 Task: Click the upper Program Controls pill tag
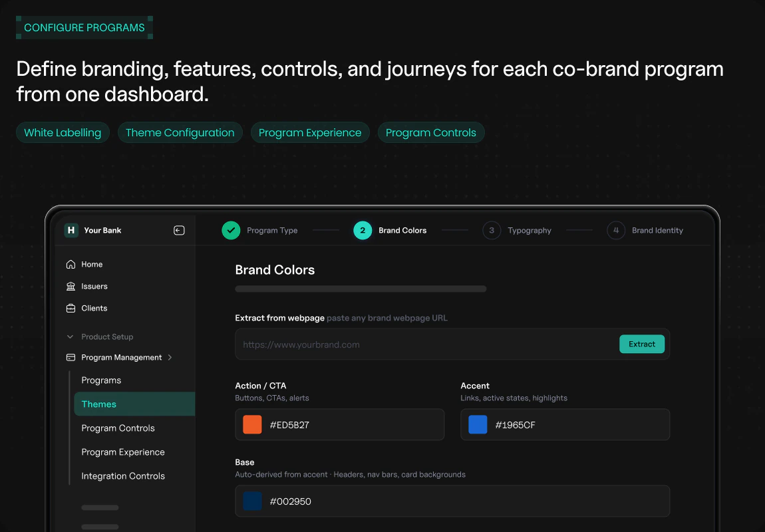click(x=431, y=132)
